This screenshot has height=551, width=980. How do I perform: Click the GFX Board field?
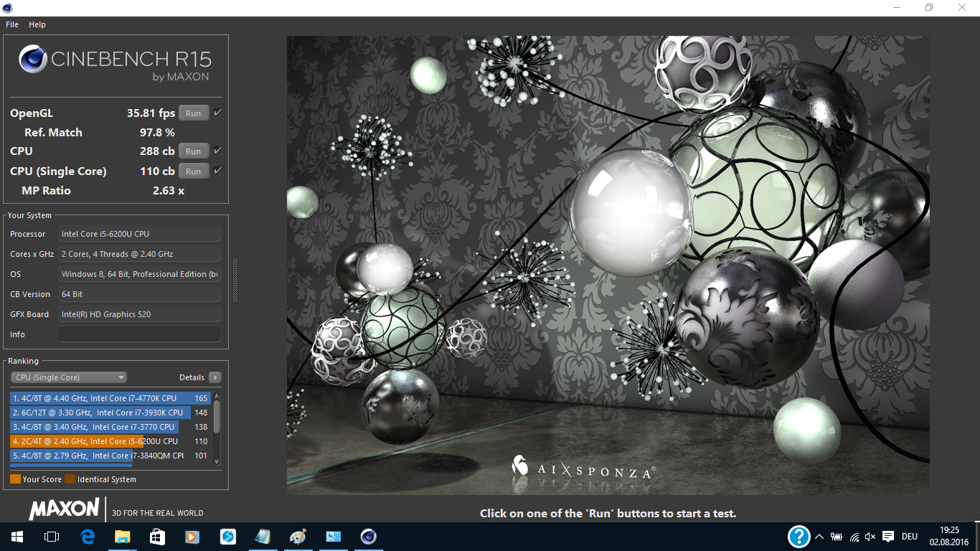139,314
